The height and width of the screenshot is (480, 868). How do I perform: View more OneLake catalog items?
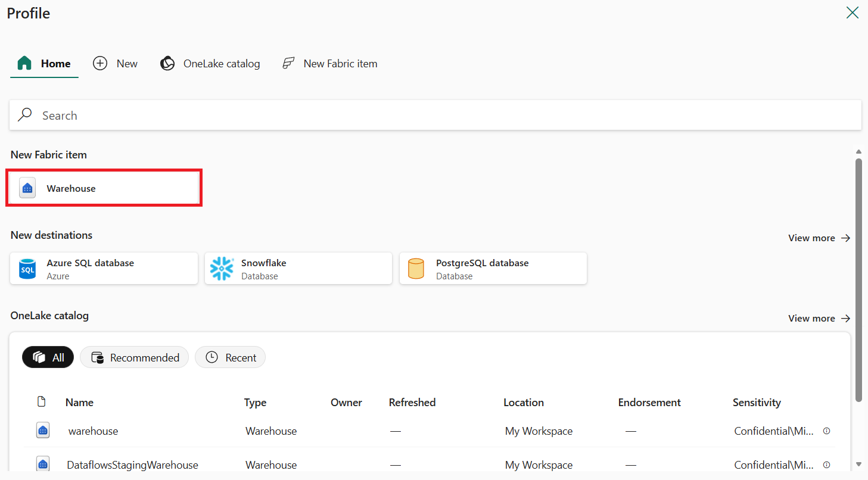tap(812, 318)
